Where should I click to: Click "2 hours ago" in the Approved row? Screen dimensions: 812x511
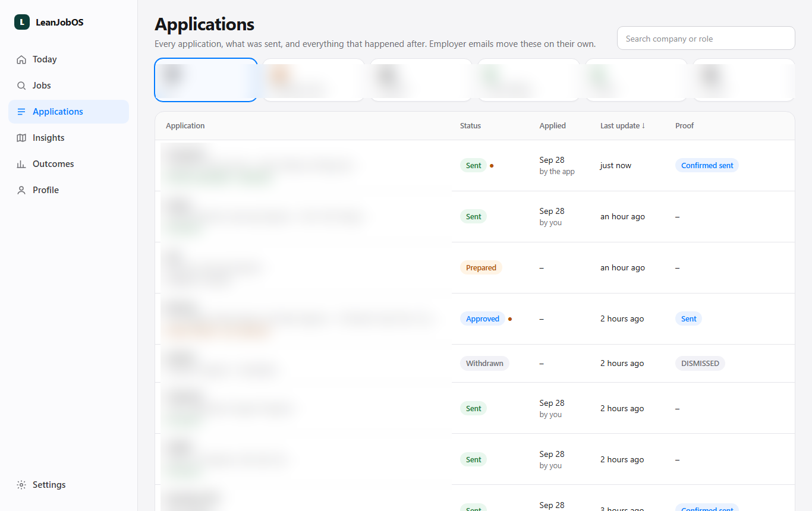[622, 319]
